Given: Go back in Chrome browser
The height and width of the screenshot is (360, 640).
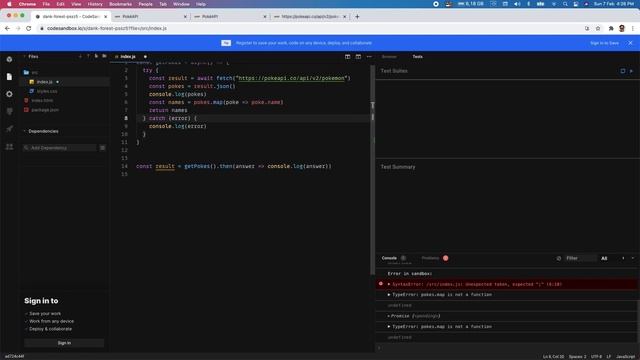Looking at the screenshot, I should tap(7, 28).
